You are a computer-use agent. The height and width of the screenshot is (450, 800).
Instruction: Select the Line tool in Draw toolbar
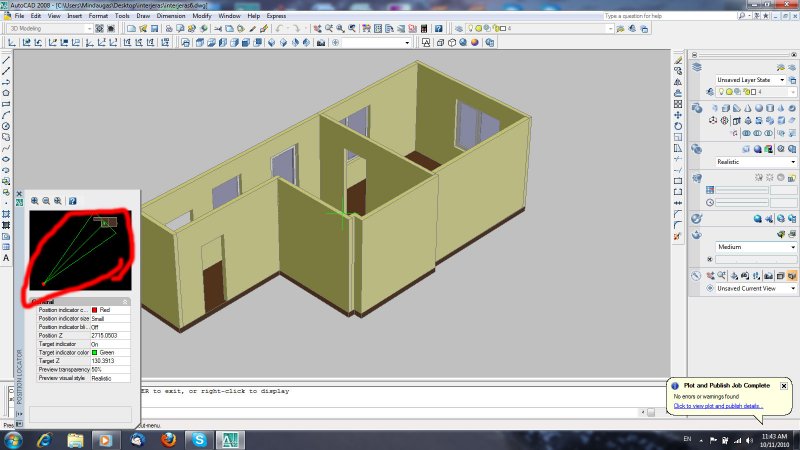pyautogui.click(x=6, y=61)
